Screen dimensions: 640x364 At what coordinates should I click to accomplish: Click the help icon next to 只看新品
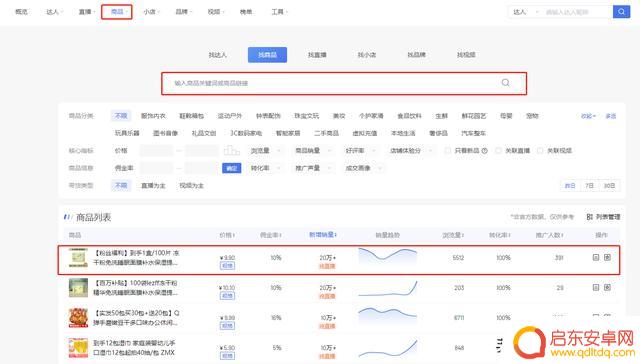tap(484, 151)
